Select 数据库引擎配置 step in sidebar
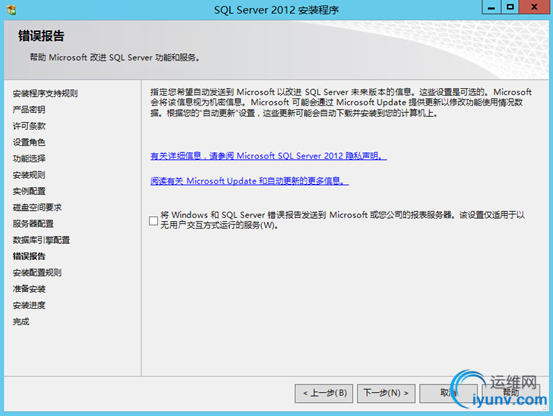Screen dimensions: 553x416 [x=41, y=240]
